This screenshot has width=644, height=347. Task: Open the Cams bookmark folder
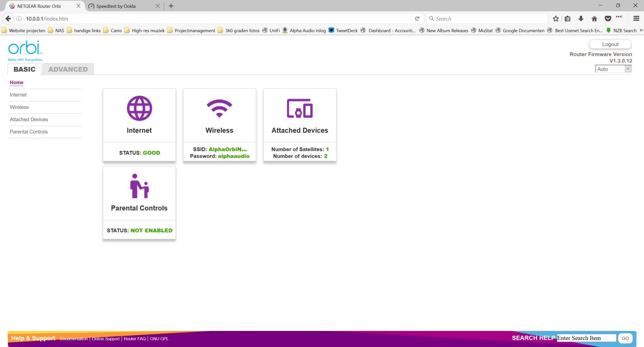pyautogui.click(x=113, y=30)
